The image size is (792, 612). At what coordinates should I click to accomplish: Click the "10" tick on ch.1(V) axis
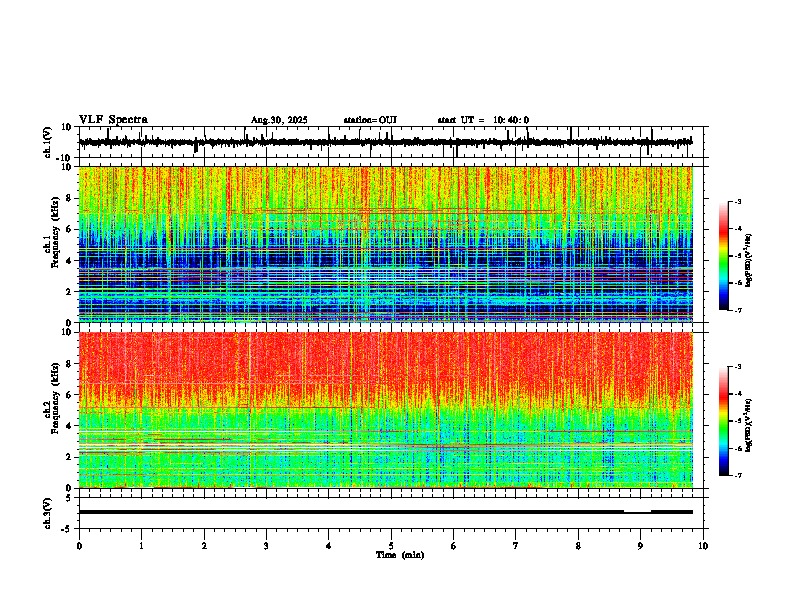point(67,127)
